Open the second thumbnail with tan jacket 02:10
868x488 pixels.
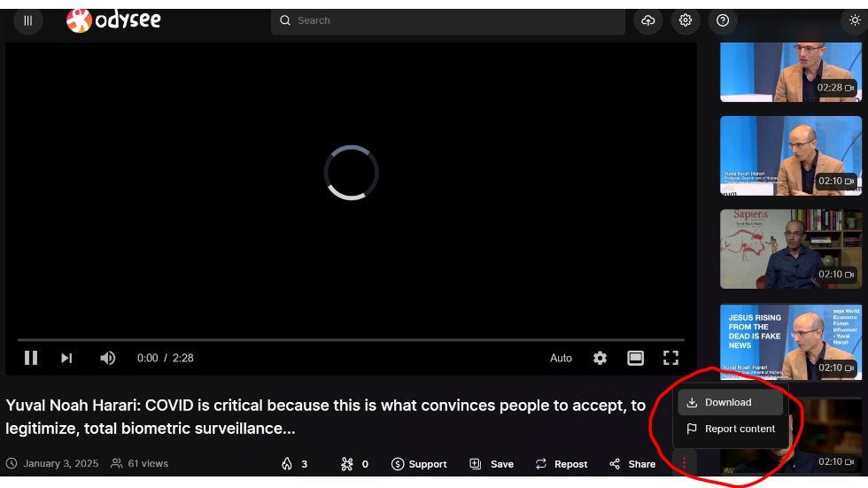point(790,156)
